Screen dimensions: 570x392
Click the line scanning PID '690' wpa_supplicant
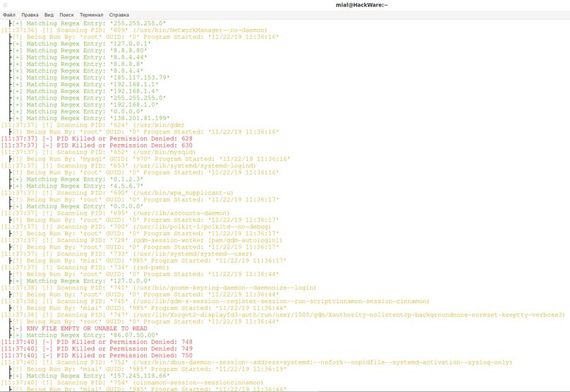pos(117,193)
